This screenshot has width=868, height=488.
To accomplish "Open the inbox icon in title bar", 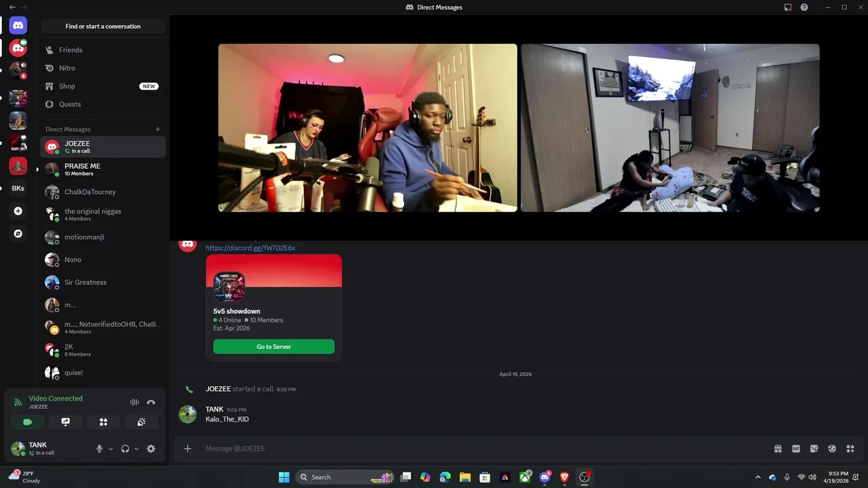I will (788, 7).
